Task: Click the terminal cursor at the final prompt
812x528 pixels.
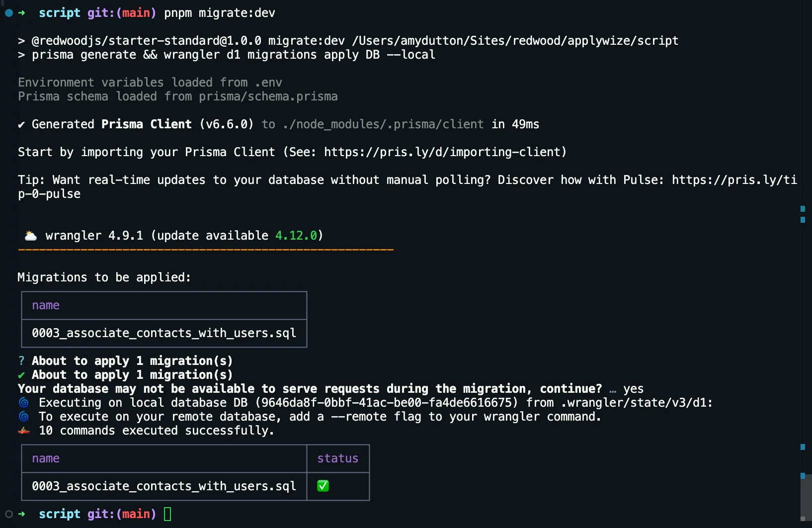Action: (x=167, y=514)
